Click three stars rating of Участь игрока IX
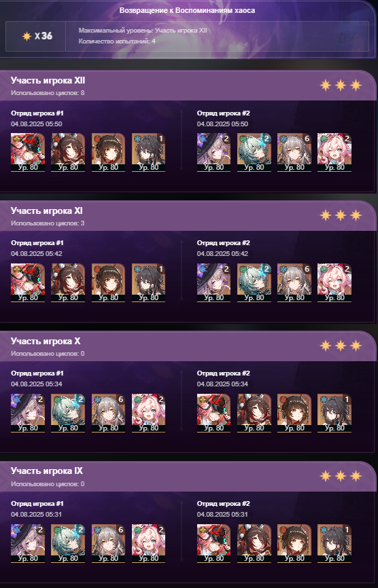378x588 pixels. click(x=341, y=476)
